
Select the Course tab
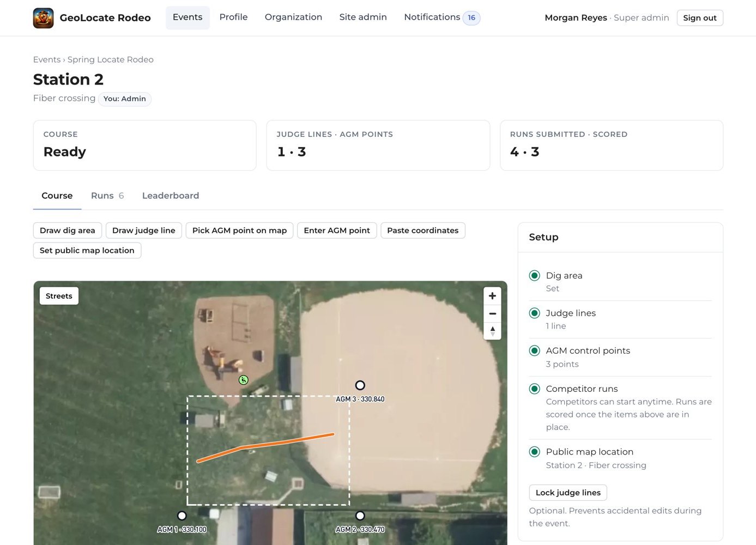[x=57, y=196]
